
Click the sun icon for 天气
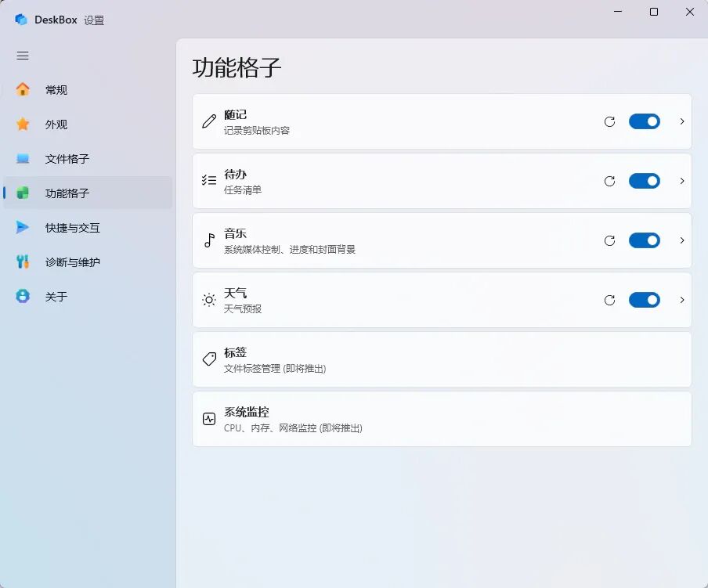pos(209,300)
